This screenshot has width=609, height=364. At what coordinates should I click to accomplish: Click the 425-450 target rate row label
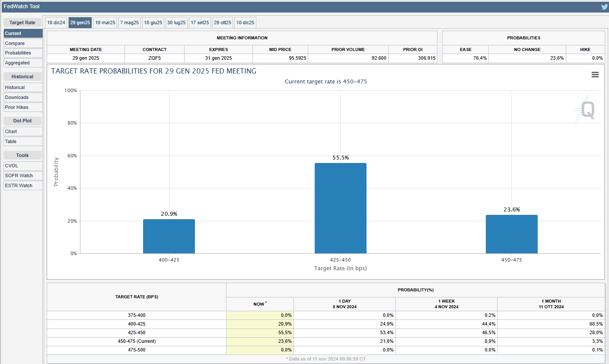[137, 332]
